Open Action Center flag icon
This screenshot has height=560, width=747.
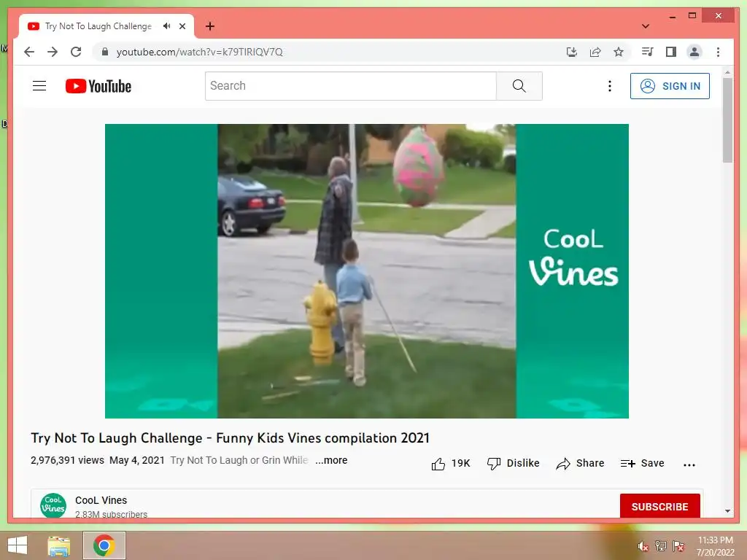(x=678, y=546)
